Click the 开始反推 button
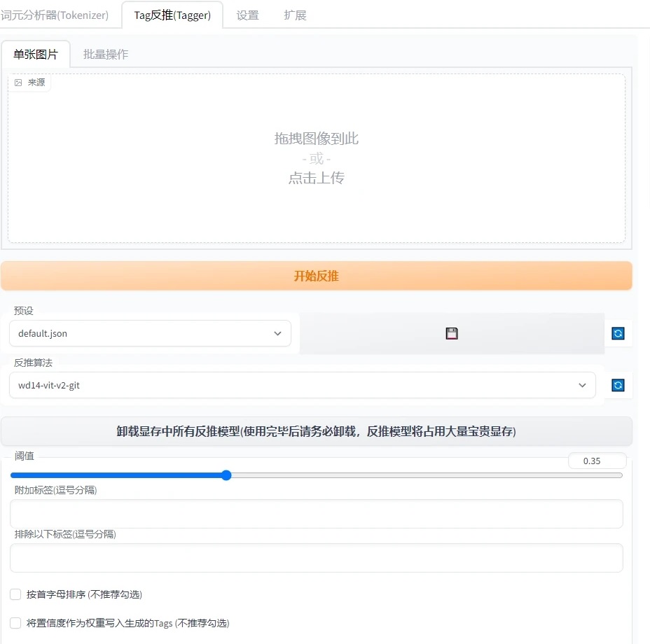The image size is (650, 644). pos(316,275)
